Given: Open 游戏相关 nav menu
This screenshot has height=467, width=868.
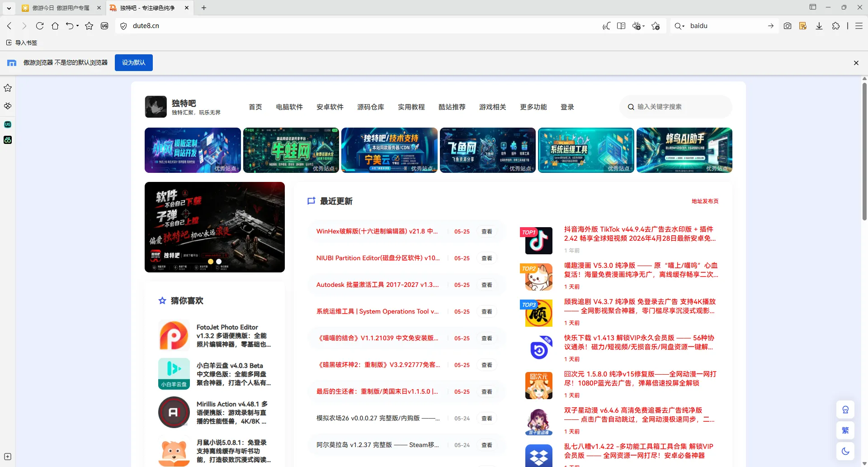Looking at the screenshot, I should point(493,107).
